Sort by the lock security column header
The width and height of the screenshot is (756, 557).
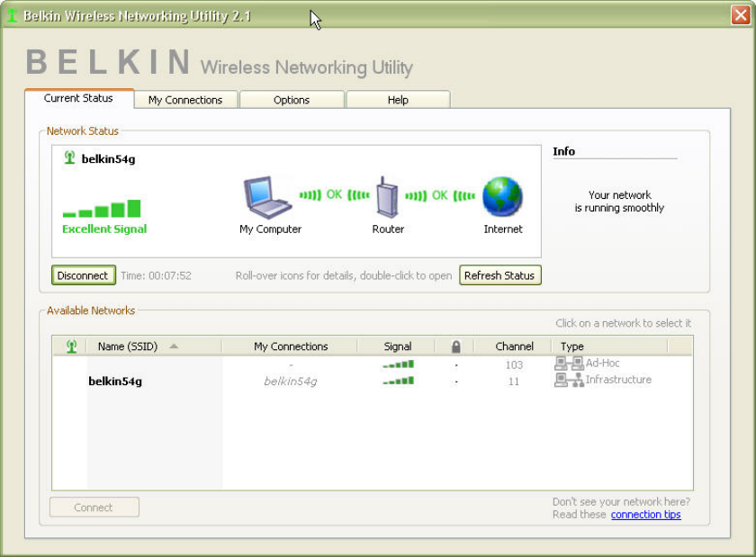tap(455, 346)
